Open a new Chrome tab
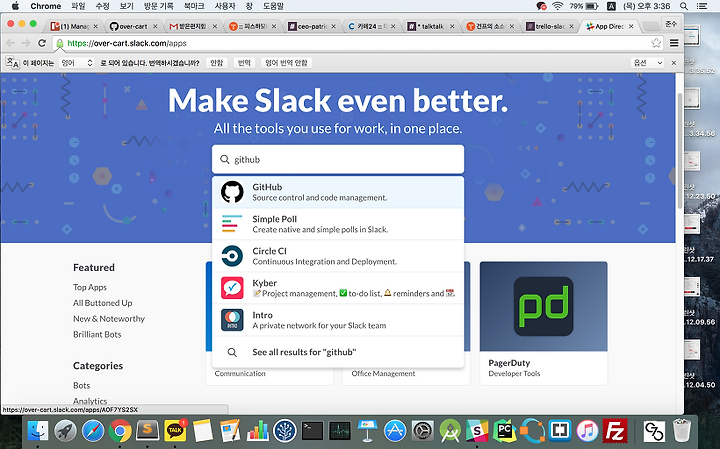This screenshot has height=449, width=720. [649, 26]
